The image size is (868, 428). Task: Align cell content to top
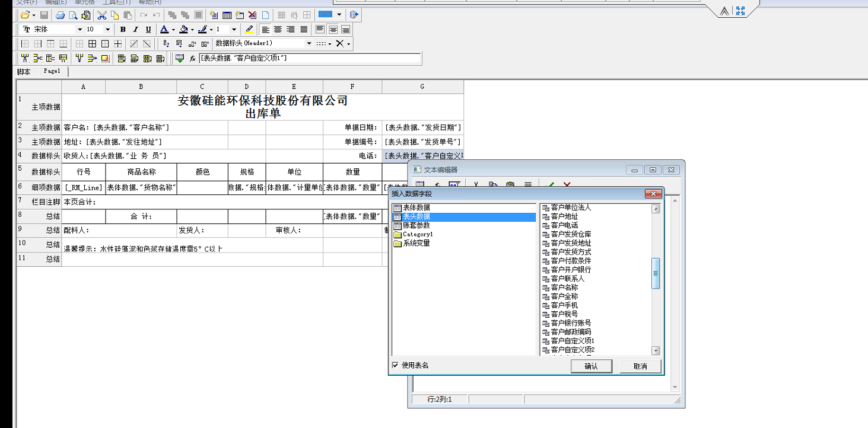tap(320, 30)
